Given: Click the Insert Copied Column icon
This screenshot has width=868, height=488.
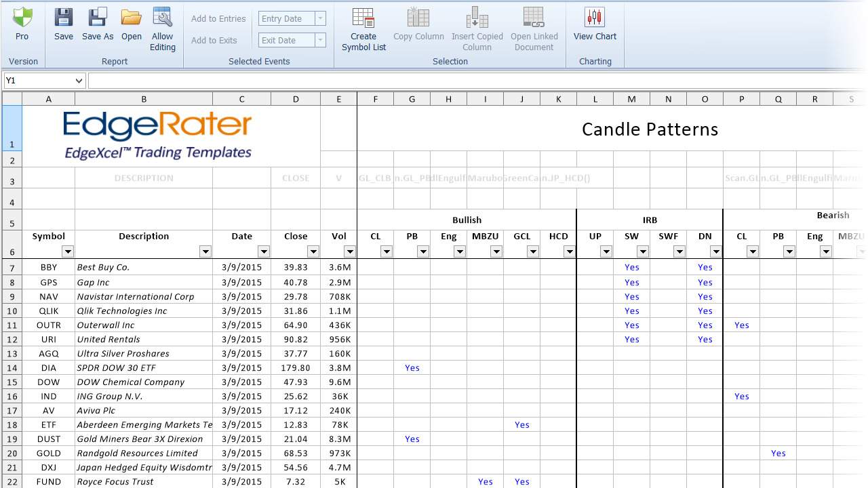Looking at the screenshot, I should click(x=477, y=17).
